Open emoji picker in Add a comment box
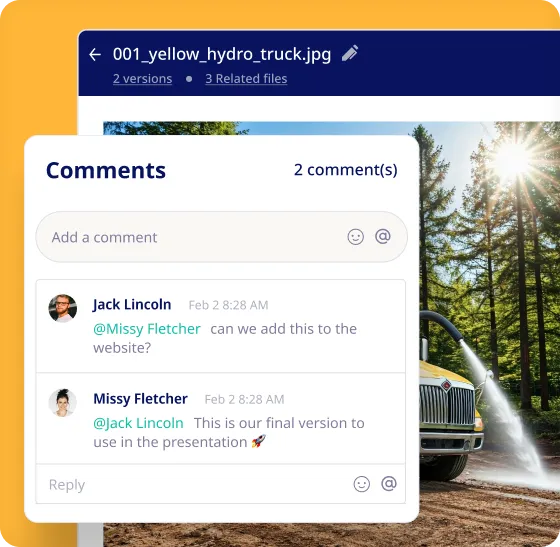Screen dimensions: 560x547 click(355, 237)
